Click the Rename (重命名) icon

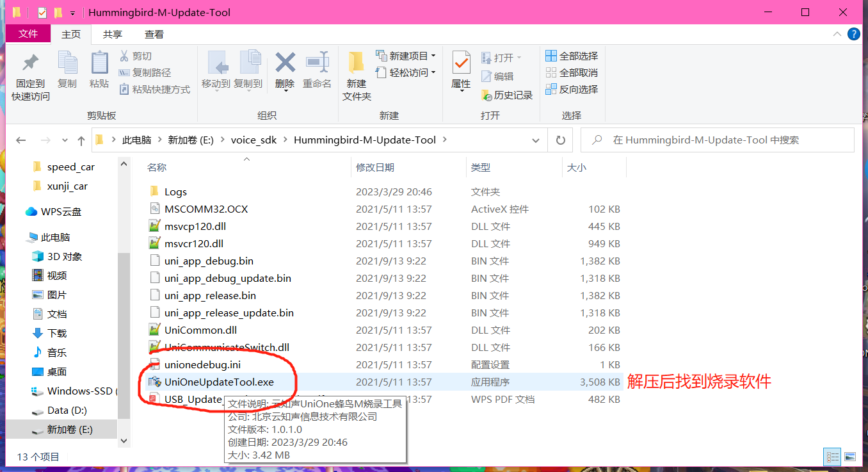[317, 63]
